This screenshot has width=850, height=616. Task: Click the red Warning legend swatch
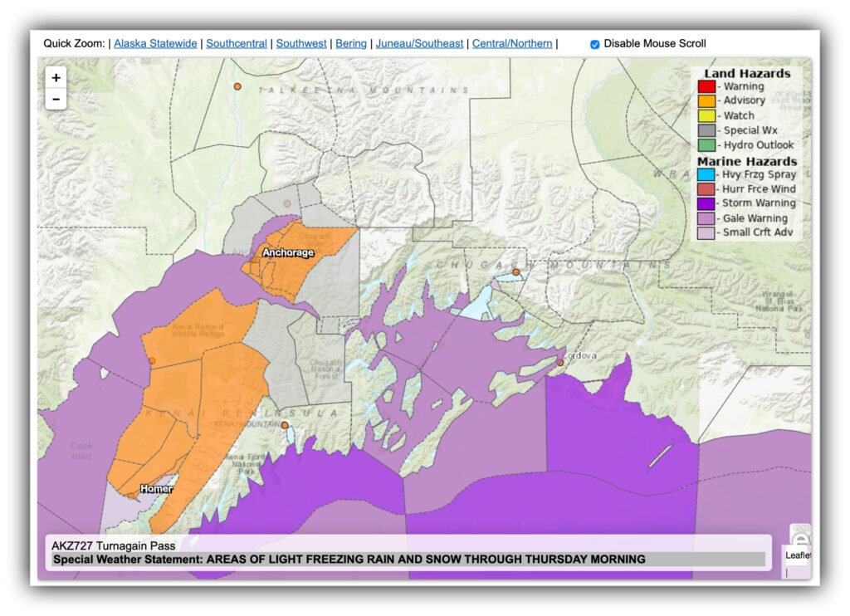pyautogui.click(x=706, y=87)
